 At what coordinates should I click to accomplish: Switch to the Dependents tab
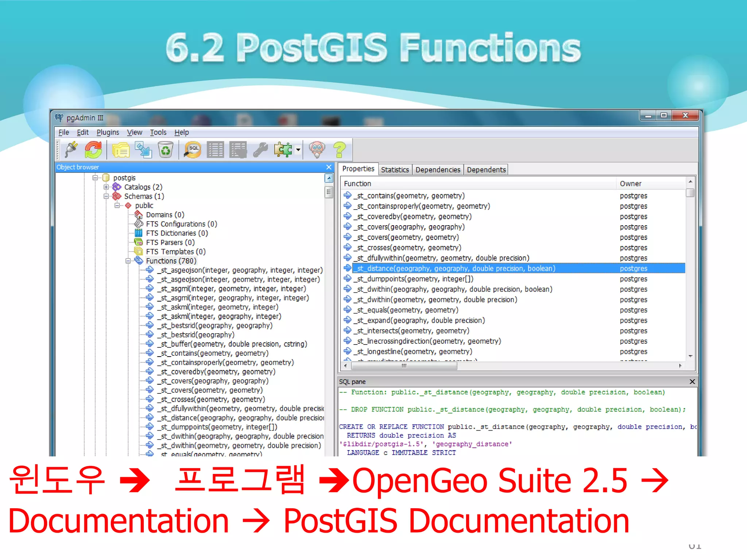point(486,170)
